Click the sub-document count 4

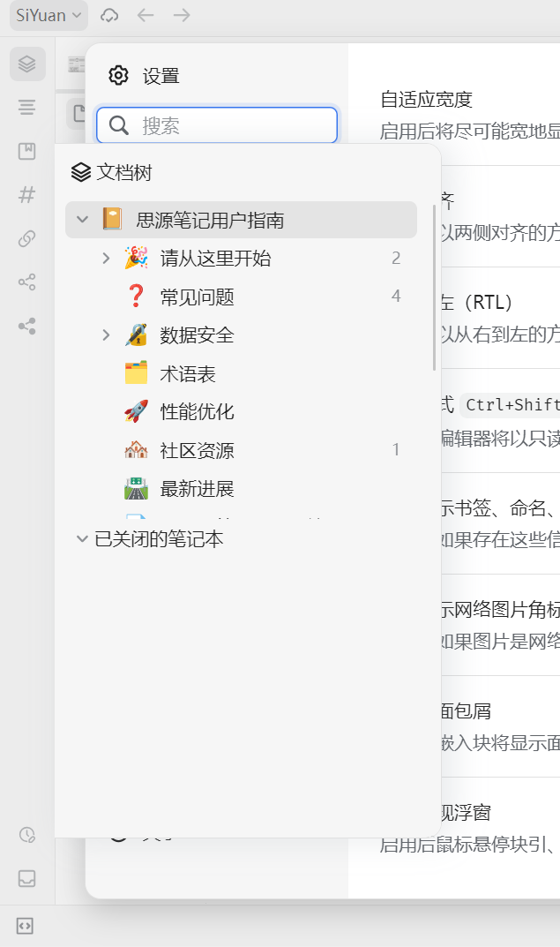(396, 296)
